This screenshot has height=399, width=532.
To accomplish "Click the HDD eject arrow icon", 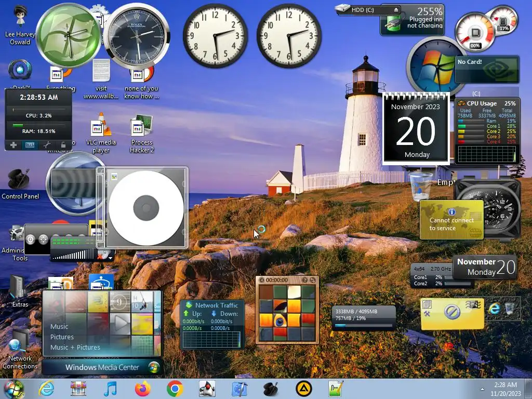I will click(396, 10).
